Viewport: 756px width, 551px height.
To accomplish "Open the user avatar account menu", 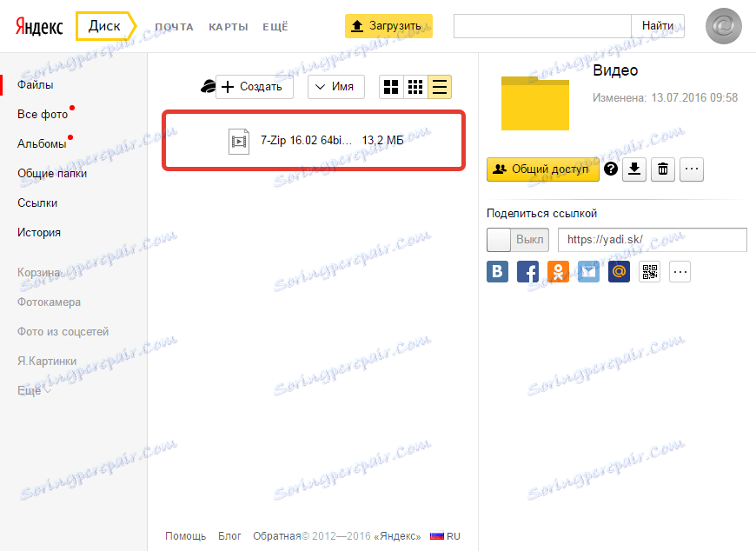I will pyautogui.click(x=723, y=26).
